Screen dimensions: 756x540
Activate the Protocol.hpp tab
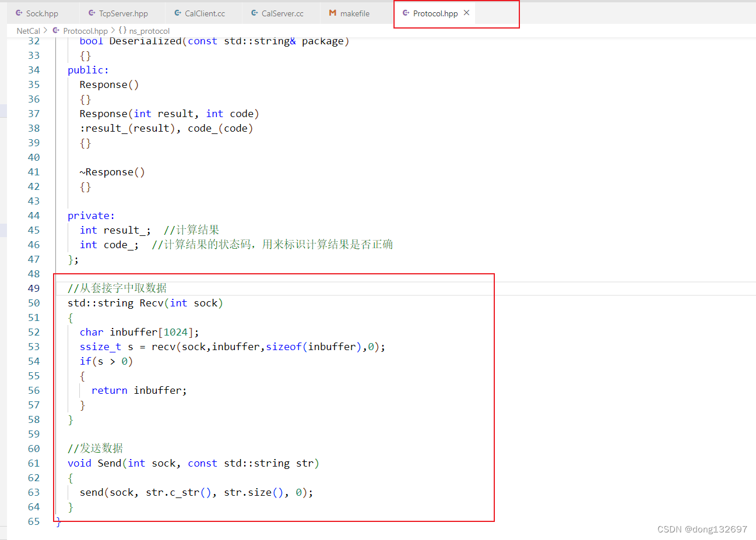tap(435, 13)
